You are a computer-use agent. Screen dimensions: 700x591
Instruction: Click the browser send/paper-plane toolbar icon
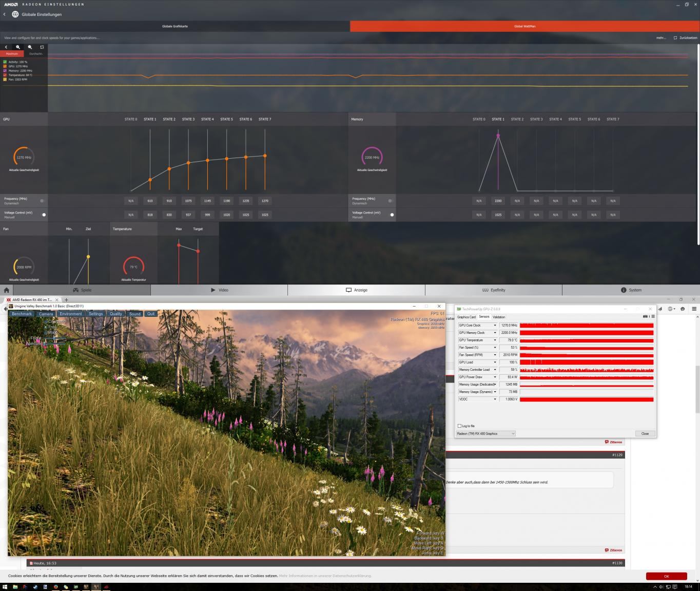point(660,309)
